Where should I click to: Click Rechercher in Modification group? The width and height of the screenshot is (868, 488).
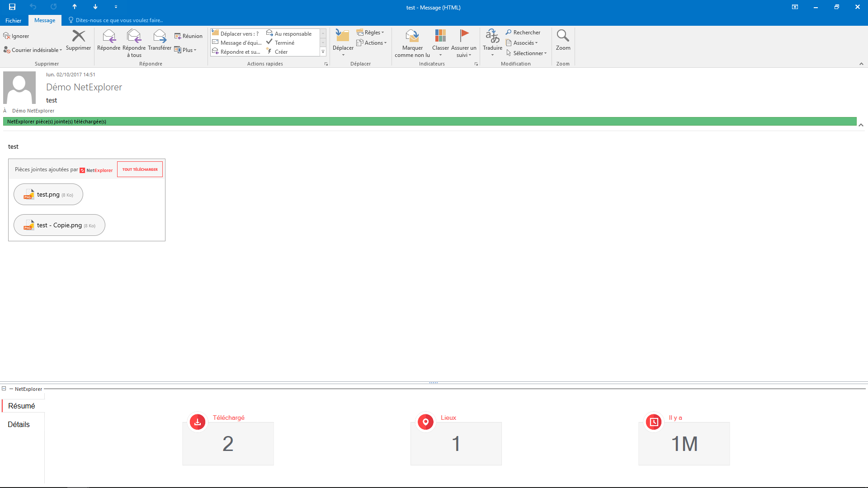tap(523, 33)
